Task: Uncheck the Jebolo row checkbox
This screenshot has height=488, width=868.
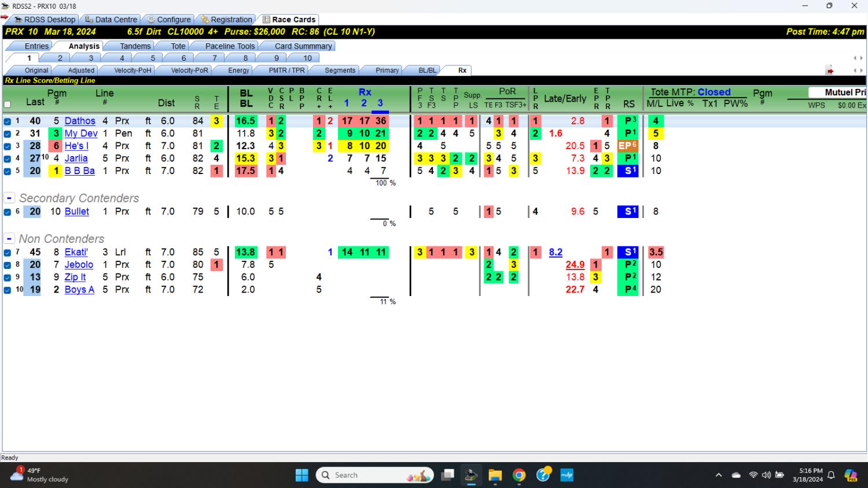Action: (8, 265)
